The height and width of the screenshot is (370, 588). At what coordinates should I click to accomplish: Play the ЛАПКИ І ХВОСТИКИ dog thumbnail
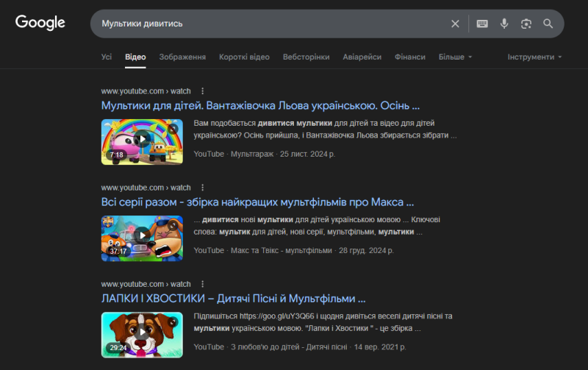click(142, 335)
